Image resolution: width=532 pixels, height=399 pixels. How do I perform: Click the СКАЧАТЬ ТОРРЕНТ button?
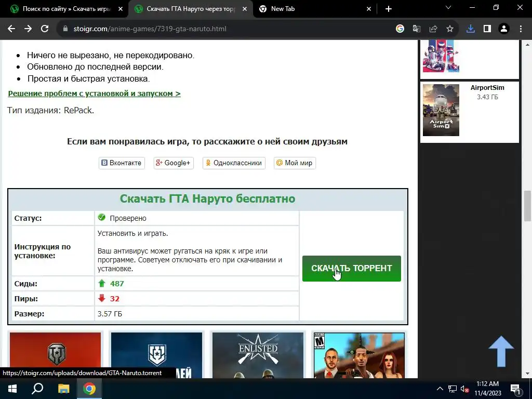pyautogui.click(x=352, y=269)
